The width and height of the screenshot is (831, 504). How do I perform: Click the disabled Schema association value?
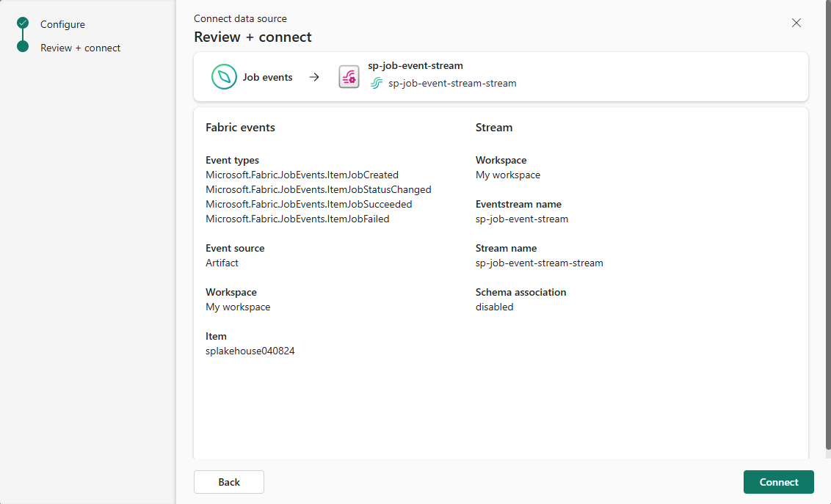[495, 307]
